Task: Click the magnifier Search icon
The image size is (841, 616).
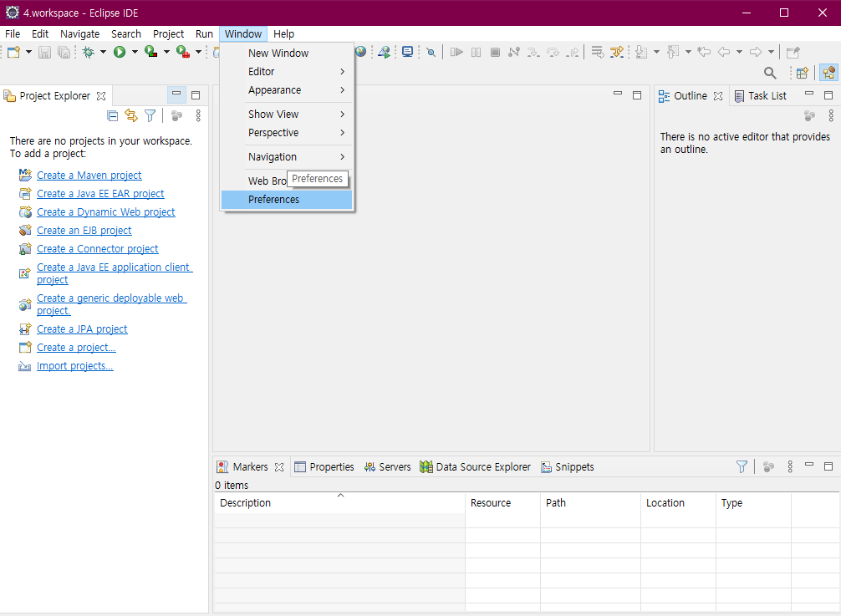Action: pos(770,73)
